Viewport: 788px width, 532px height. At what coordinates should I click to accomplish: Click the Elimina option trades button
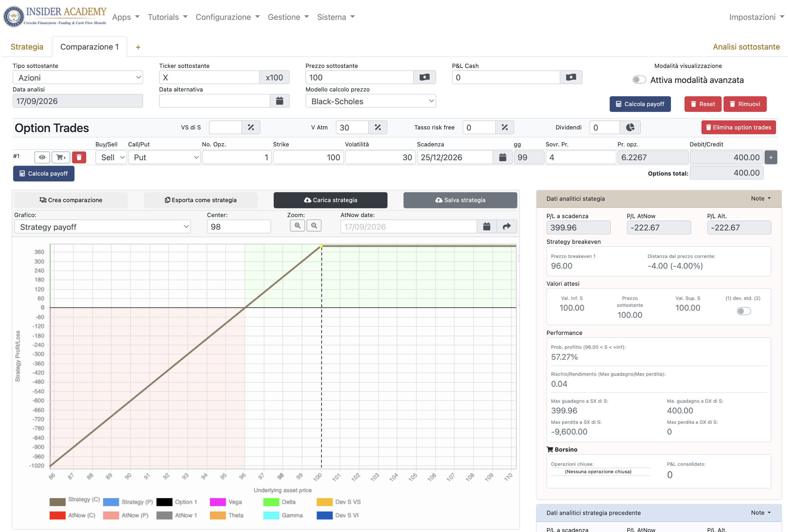point(739,127)
